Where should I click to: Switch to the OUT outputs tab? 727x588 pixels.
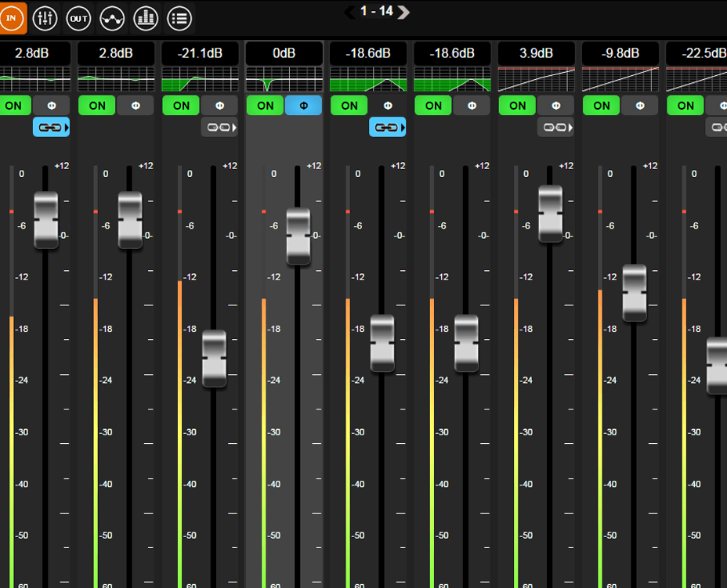[78, 17]
